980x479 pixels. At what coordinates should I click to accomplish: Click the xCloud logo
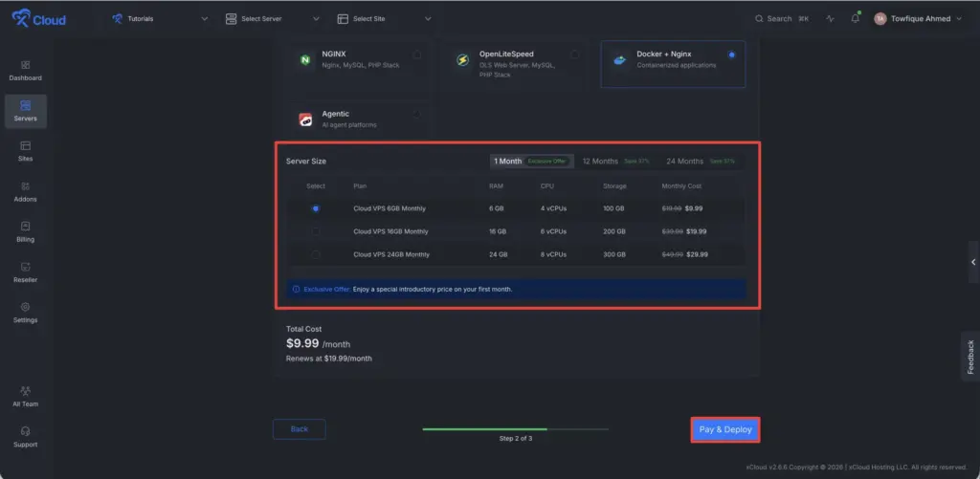click(38, 19)
